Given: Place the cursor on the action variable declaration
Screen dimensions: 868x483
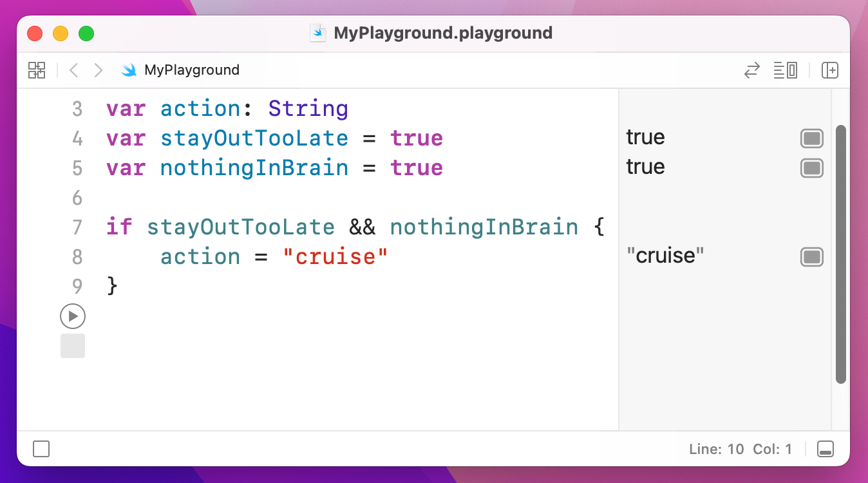Looking at the screenshot, I should coord(200,108).
